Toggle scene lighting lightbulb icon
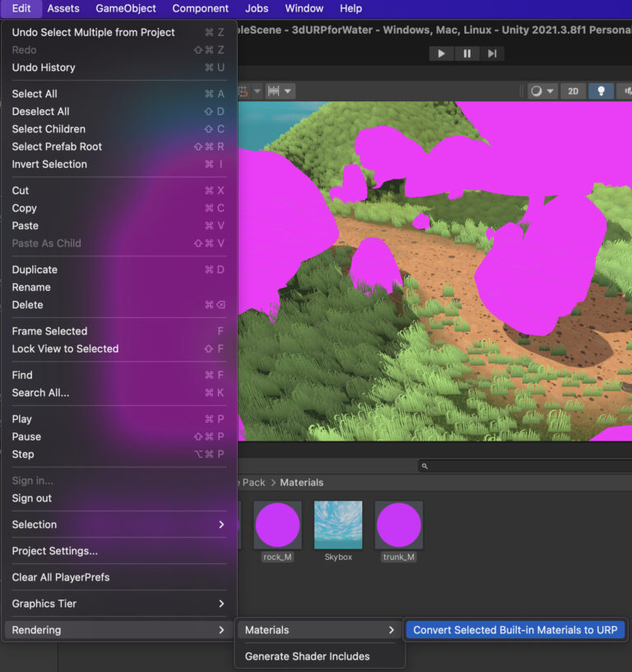The height and width of the screenshot is (672, 632). pos(601,91)
